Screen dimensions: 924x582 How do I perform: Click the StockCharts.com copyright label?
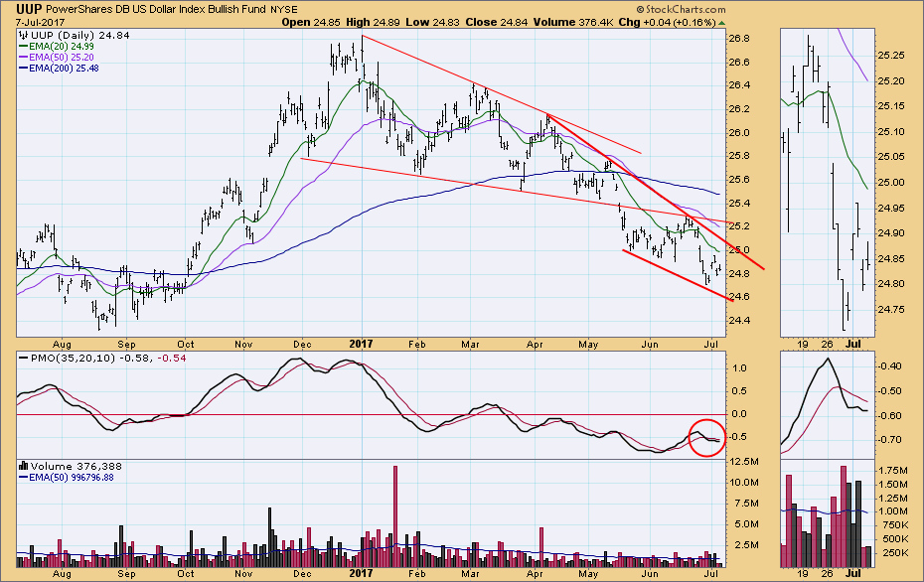[x=681, y=9]
